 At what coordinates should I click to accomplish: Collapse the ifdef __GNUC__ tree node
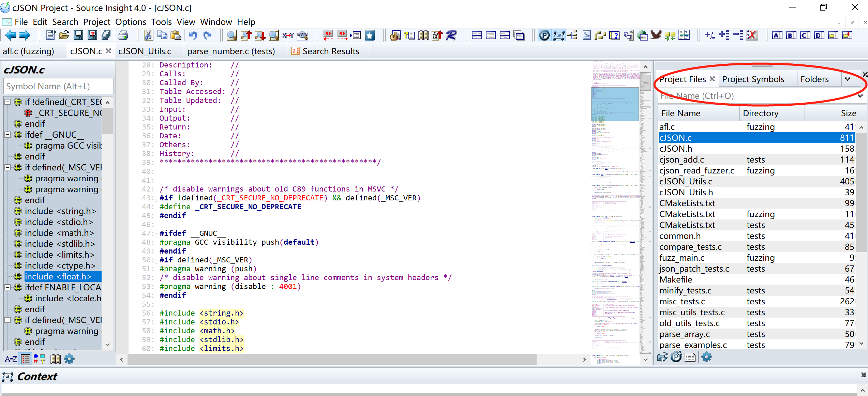7,135
